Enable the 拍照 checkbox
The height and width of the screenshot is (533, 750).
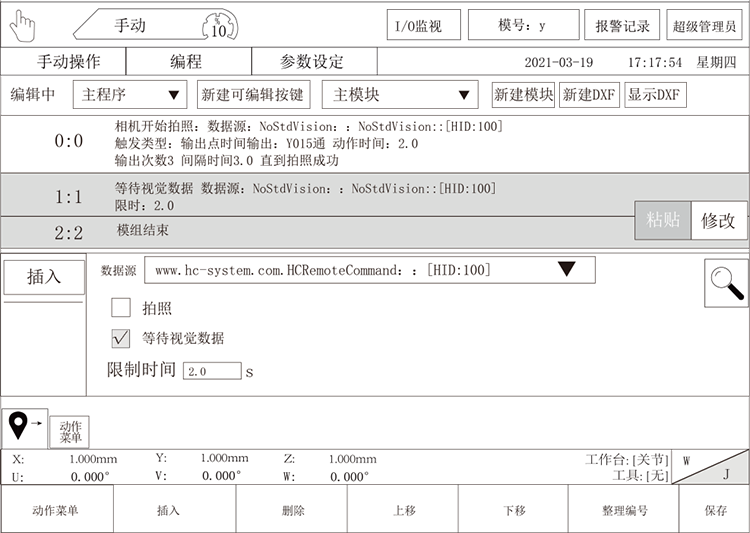[x=121, y=307]
